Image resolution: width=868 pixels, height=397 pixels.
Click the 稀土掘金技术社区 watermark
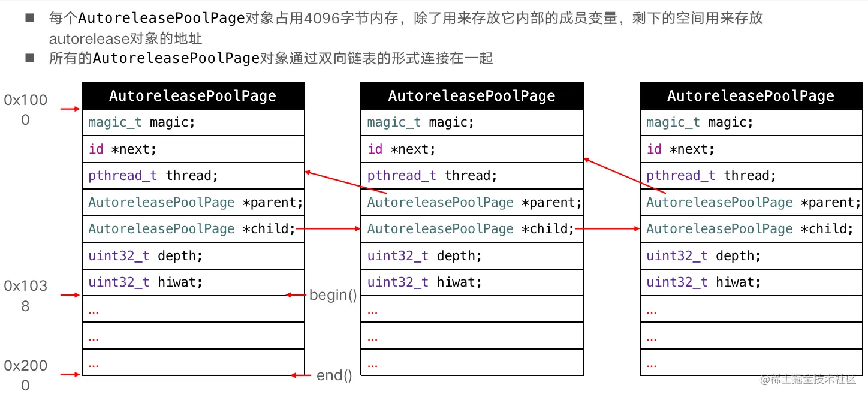point(808,380)
